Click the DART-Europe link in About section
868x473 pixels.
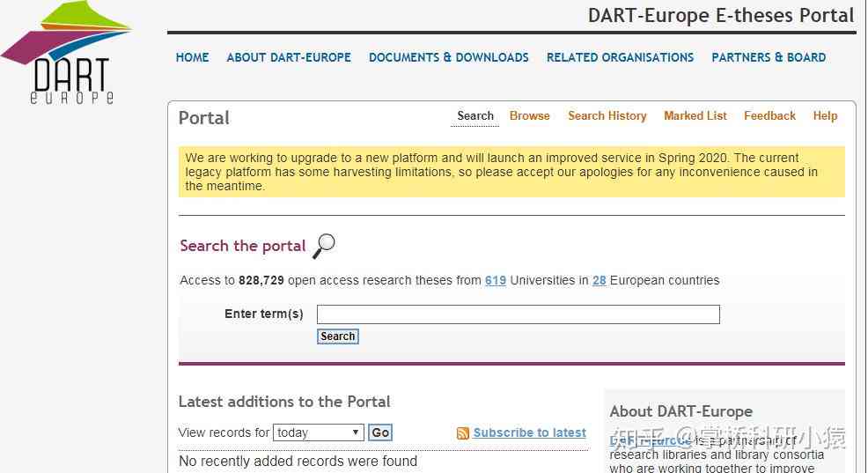coord(651,440)
